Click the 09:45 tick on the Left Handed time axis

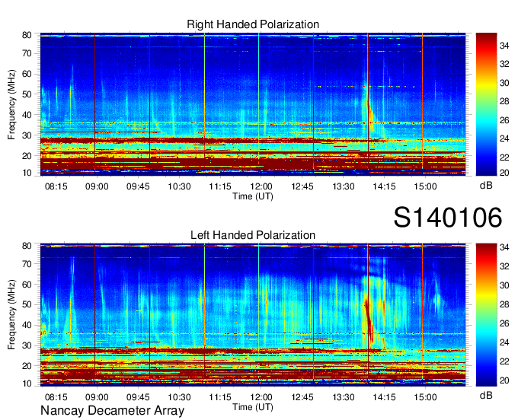pos(138,397)
